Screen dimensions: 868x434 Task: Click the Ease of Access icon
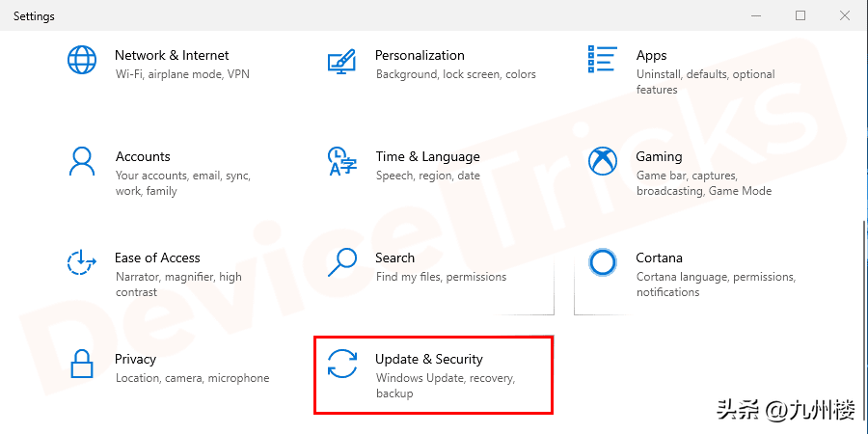(x=82, y=262)
